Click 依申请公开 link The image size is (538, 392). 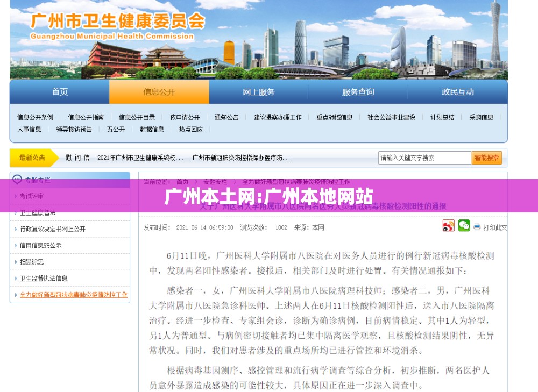point(185,117)
